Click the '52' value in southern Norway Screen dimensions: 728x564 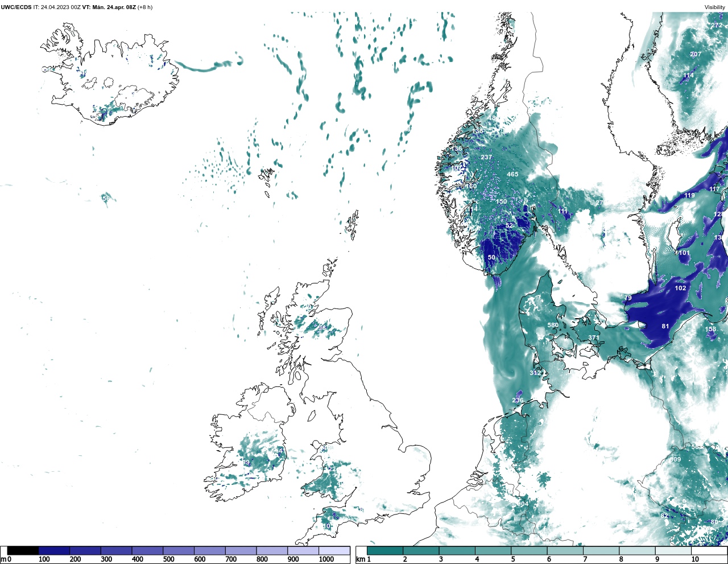coord(510,226)
